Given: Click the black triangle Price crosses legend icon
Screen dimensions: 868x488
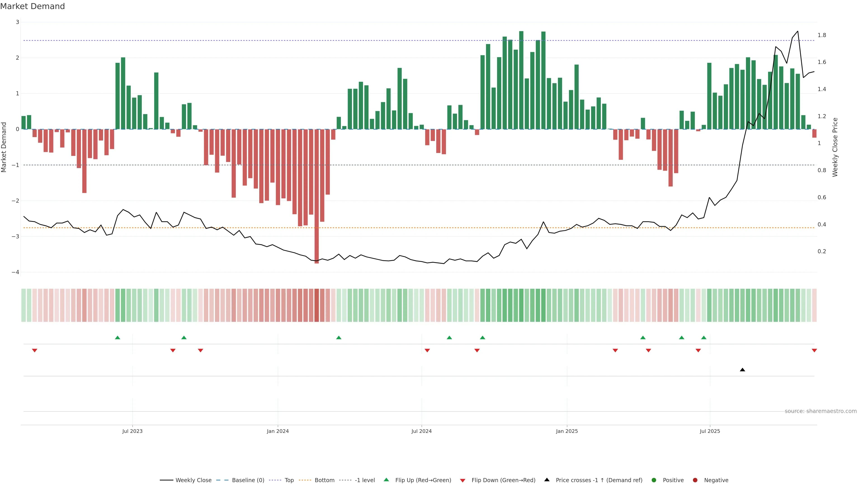Looking at the screenshot, I should click(547, 480).
